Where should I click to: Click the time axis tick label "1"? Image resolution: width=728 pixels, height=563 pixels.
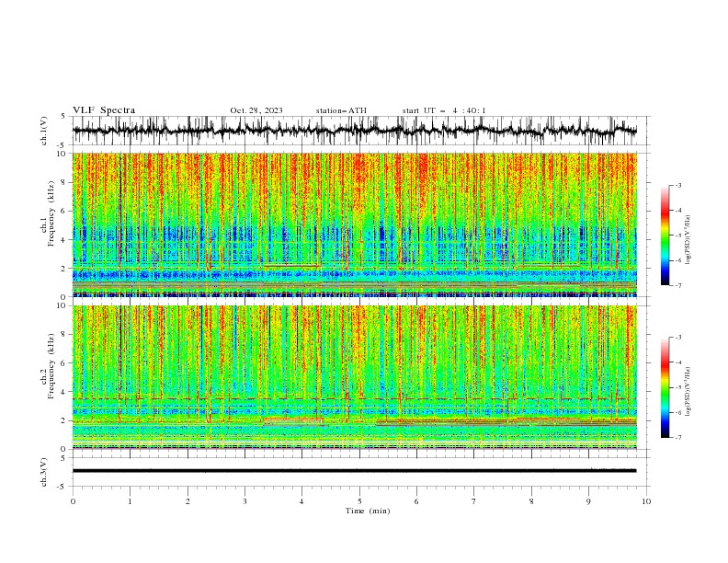(130, 501)
